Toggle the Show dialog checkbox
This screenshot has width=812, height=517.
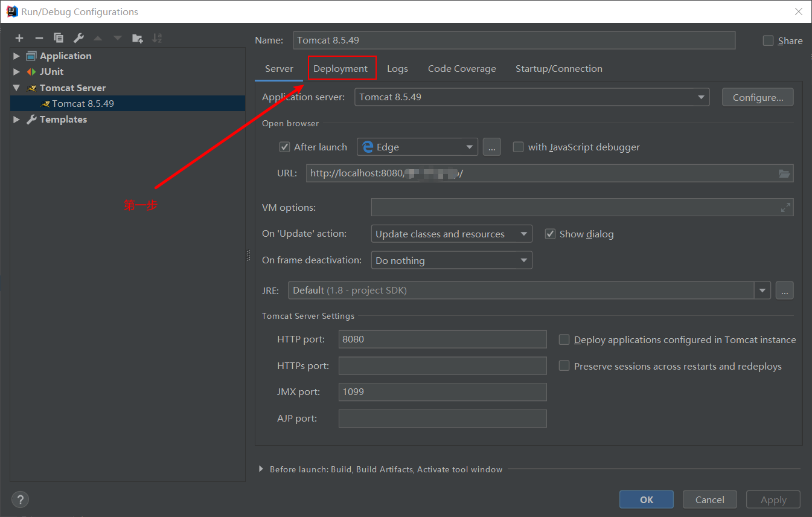[x=550, y=234]
